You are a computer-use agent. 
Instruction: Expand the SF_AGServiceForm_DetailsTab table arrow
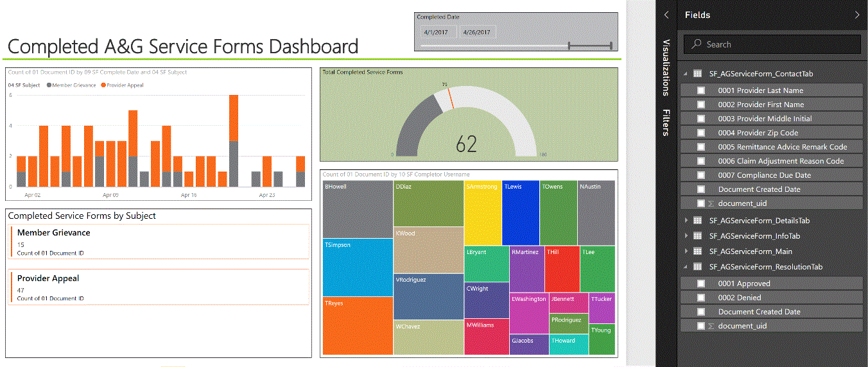tap(686, 221)
